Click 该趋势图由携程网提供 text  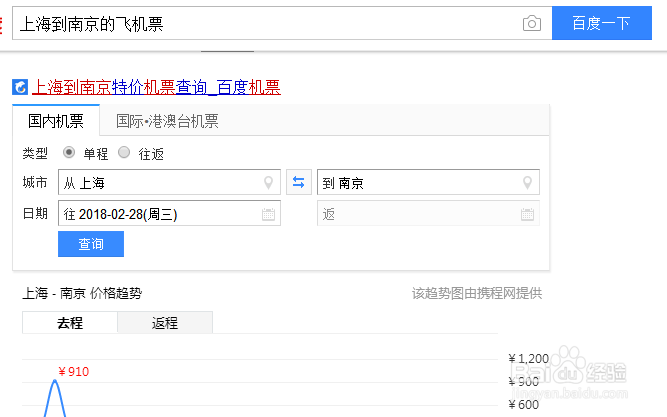[x=477, y=293]
